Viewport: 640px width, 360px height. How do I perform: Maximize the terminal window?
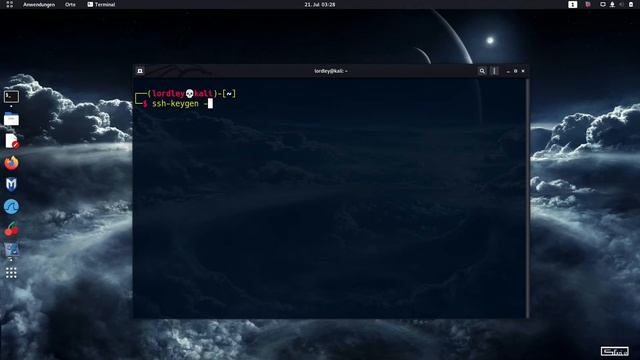516,71
